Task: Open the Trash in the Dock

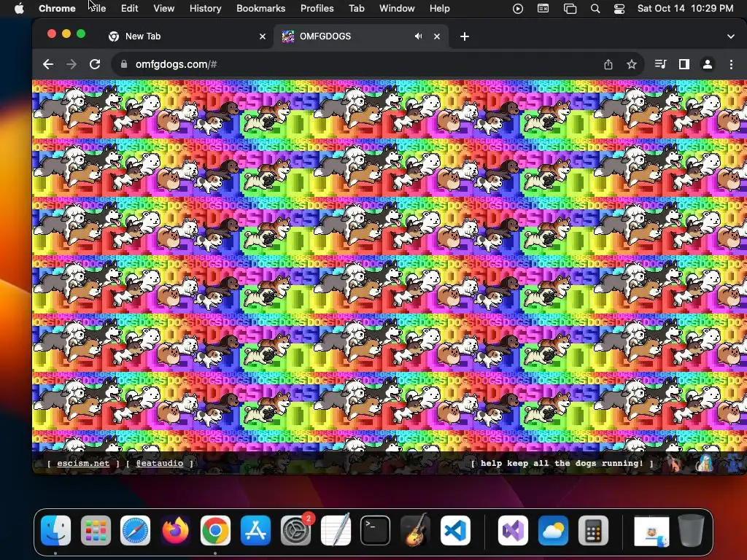Action: [692, 531]
